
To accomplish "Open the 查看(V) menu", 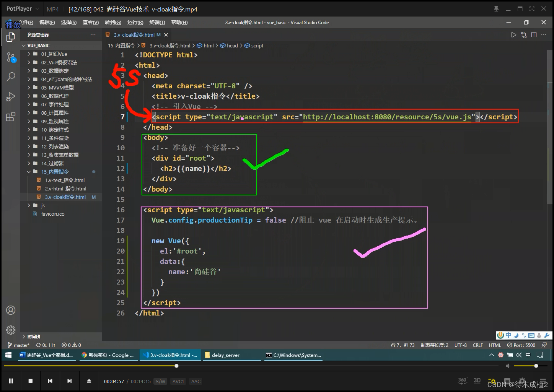I will coord(91,23).
